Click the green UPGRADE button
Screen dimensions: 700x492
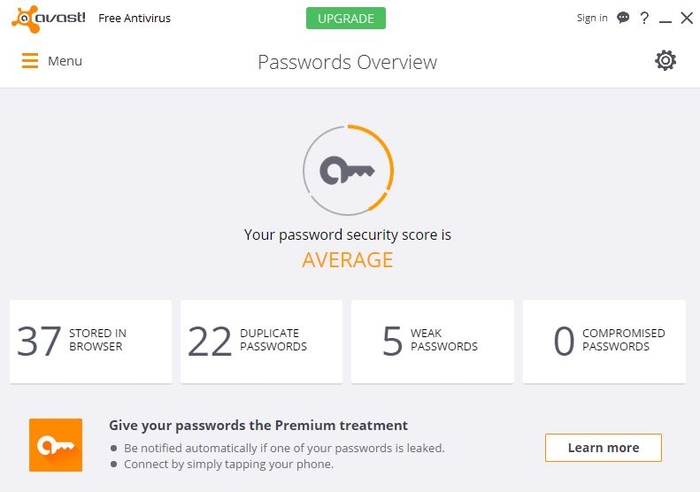(346, 18)
